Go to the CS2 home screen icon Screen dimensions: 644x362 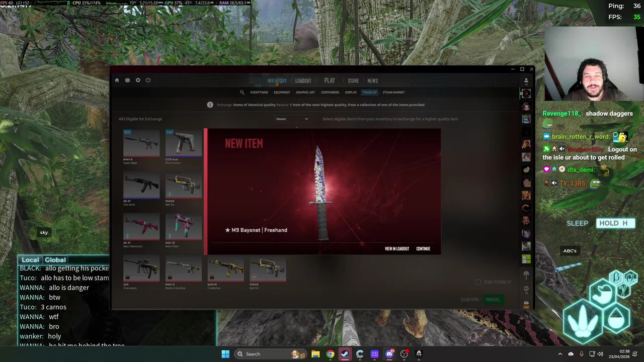117,80
